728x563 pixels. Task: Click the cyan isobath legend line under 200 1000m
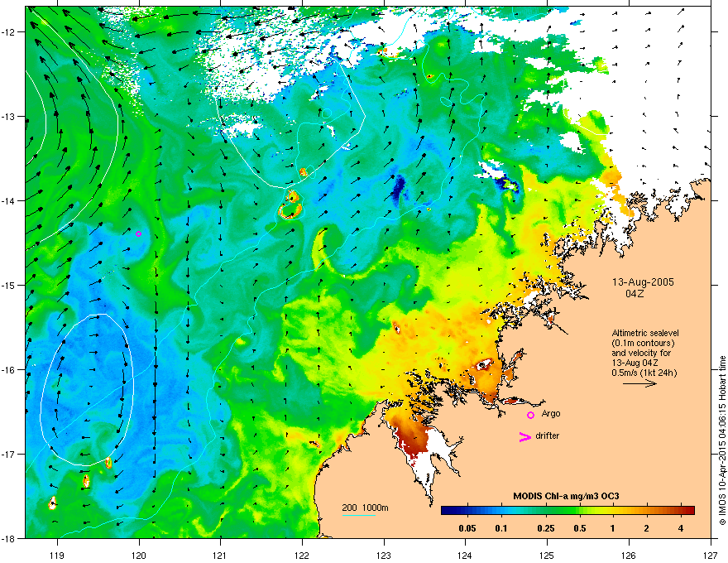358,515
